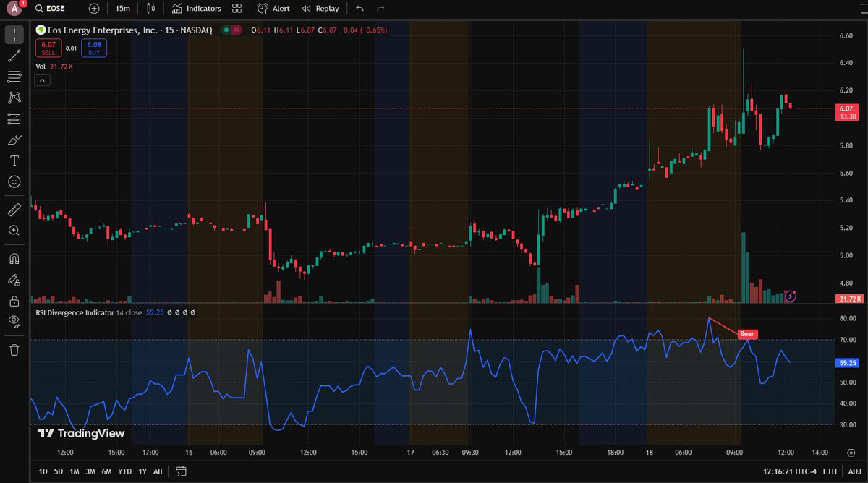Viewport: 868px width, 483px height.
Task: Hide all drawings with eye icon
Action: pyautogui.click(x=14, y=321)
